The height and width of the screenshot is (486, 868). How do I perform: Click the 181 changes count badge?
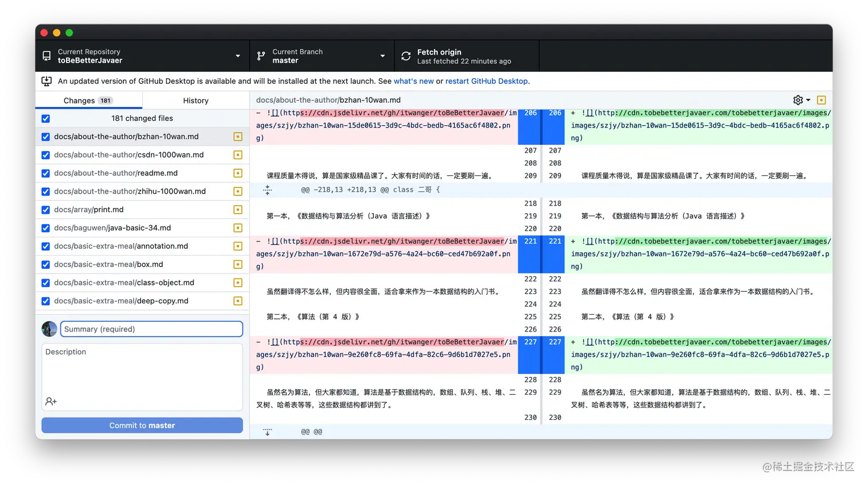(105, 101)
